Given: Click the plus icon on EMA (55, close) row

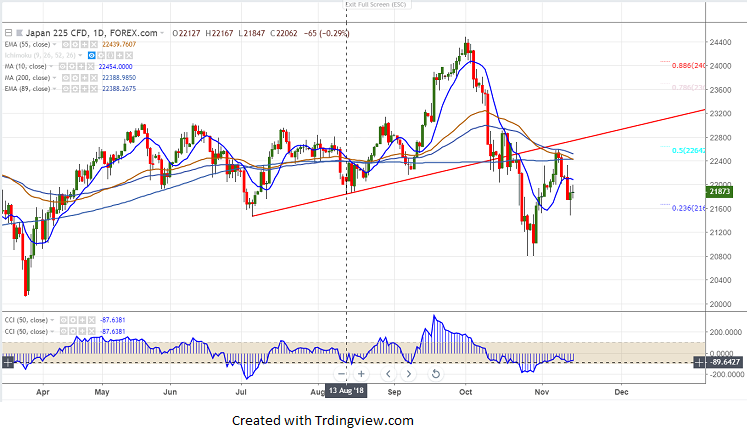Looking at the screenshot, I should pos(84,44).
